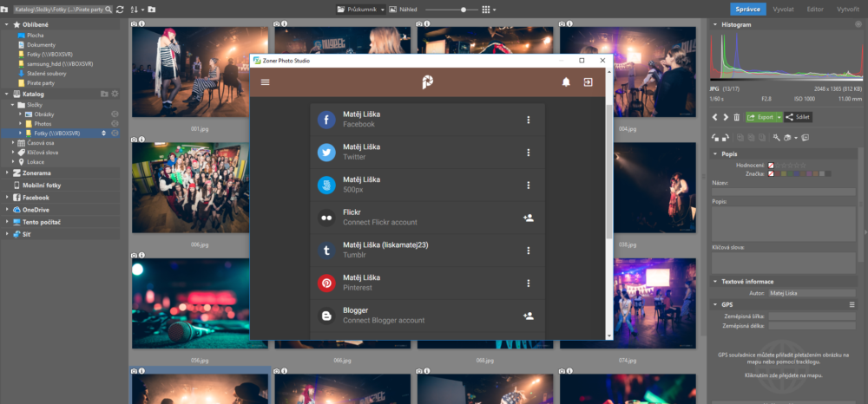Open the notifications bell in dialog
The width and height of the screenshot is (868, 404).
click(x=566, y=82)
